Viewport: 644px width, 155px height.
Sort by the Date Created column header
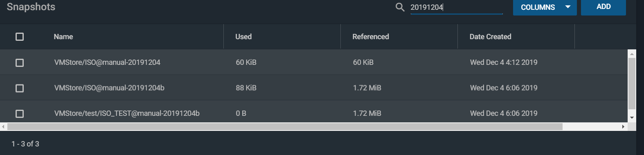click(x=491, y=37)
